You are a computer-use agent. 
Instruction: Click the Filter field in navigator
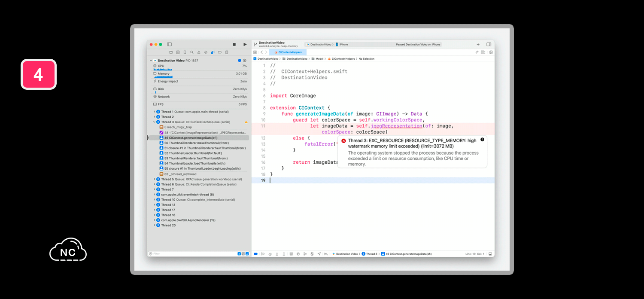coord(193,253)
